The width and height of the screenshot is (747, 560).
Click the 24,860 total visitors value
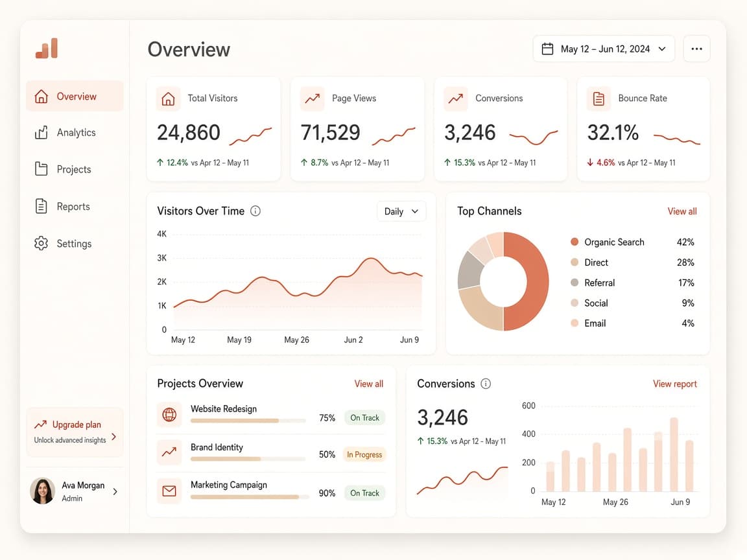click(x=189, y=132)
